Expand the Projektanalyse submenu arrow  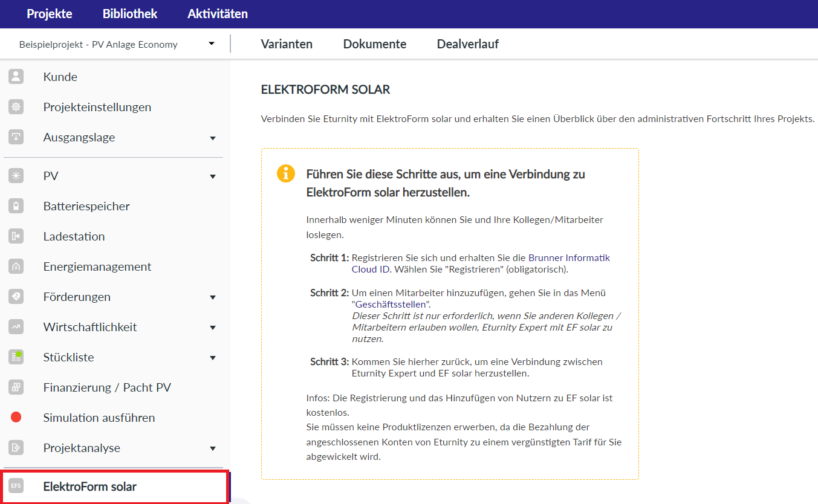point(212,448)
